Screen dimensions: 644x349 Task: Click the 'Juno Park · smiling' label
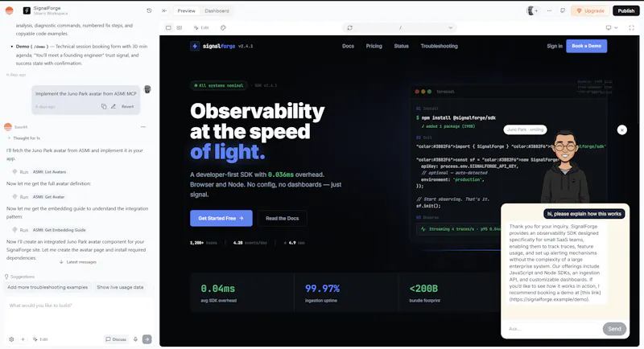click(x=525, y=129)
